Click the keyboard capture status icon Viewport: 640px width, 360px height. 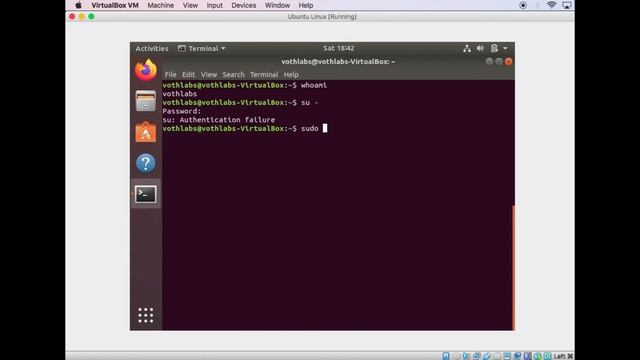point(547,356)
